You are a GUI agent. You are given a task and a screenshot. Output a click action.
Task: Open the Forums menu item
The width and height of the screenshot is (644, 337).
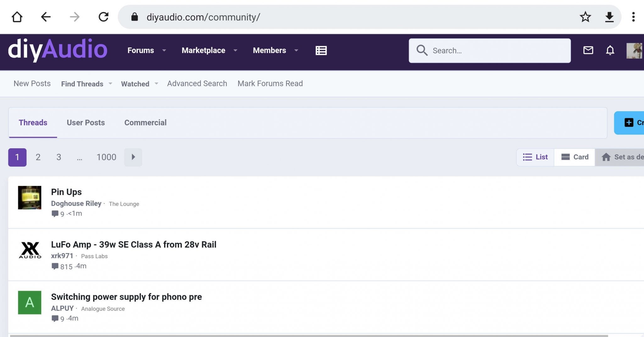141,50
